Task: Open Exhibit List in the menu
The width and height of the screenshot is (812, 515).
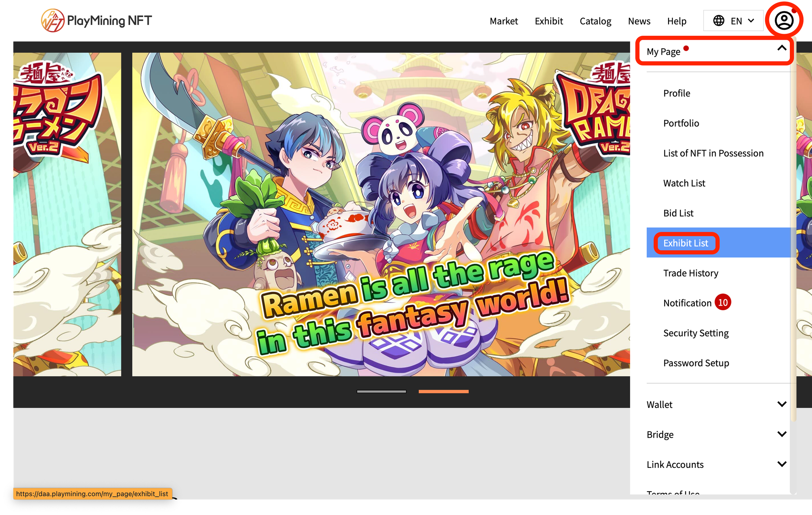Action: pos(686,243)
